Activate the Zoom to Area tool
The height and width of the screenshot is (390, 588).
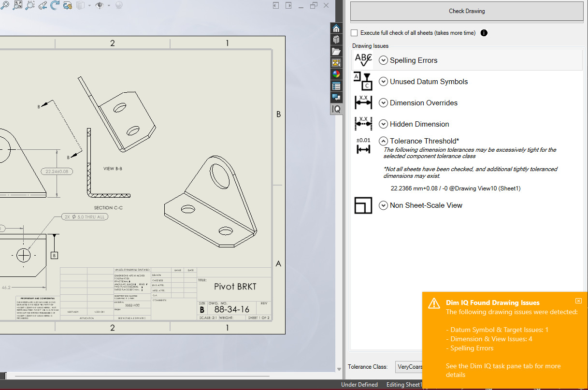tap(29, 5)
